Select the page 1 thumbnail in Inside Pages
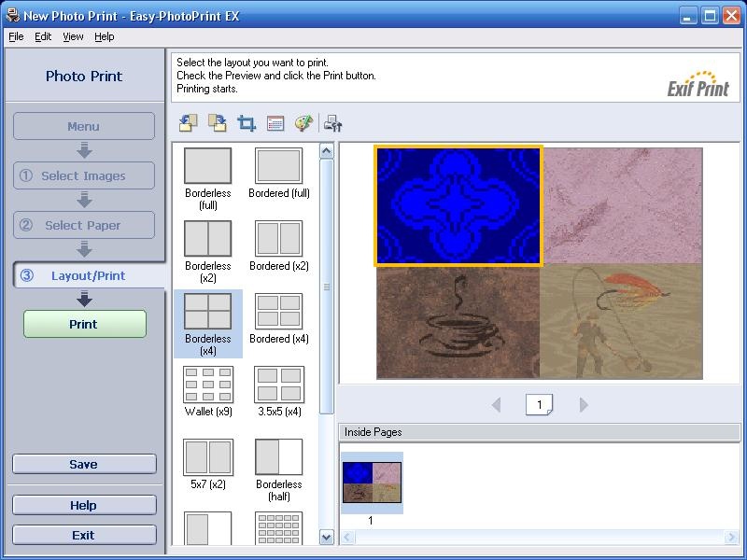This screenshot has width=747, height=560. pos(371,483)
